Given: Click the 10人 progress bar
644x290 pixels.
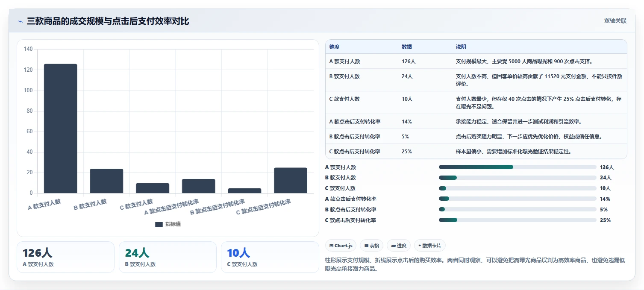Looking at the screenshot, I should pos(518,188).
